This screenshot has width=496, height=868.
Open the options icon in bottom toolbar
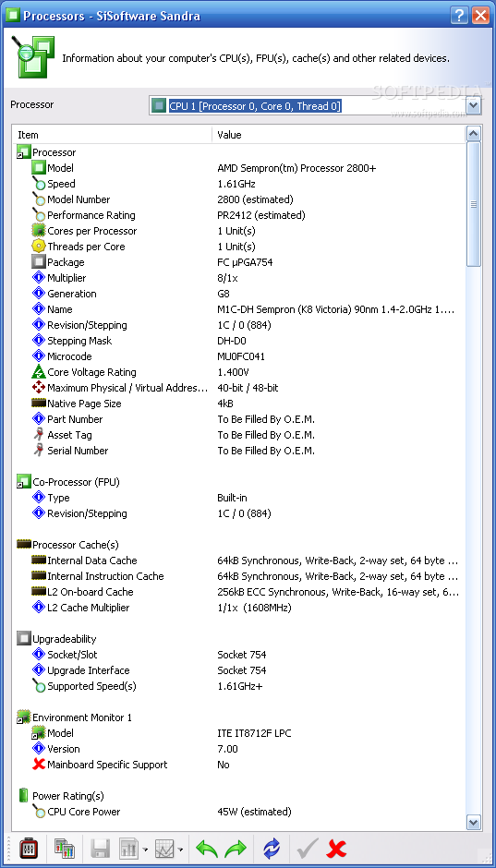click(28, 848)
